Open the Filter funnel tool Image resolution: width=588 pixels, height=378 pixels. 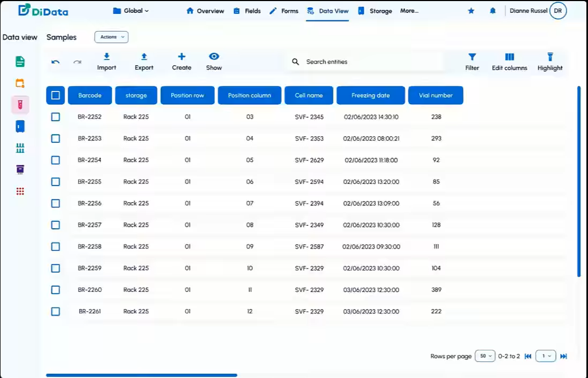472,57
